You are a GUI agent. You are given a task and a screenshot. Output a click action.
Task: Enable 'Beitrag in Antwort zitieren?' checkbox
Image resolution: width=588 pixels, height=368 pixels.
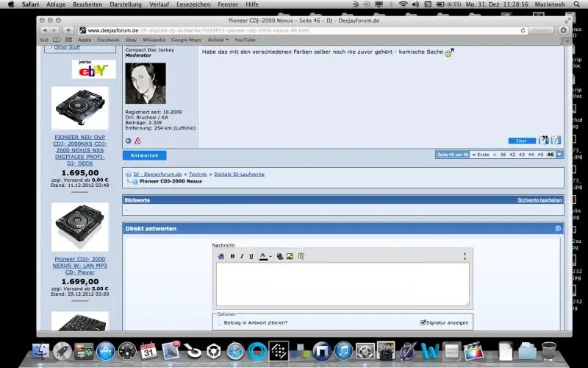(220, 322)
